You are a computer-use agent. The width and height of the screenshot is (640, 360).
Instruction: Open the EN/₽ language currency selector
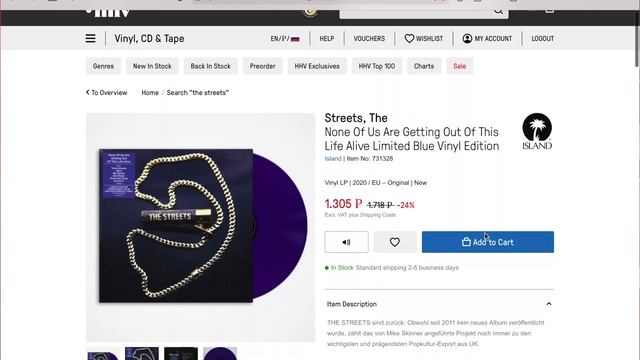285,38
